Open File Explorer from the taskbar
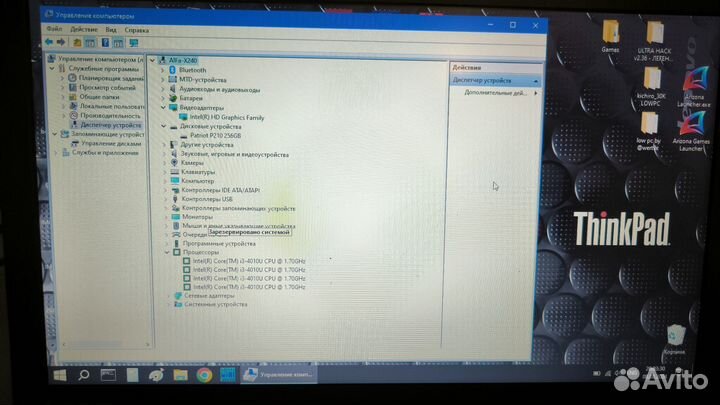 pos(180,375)
